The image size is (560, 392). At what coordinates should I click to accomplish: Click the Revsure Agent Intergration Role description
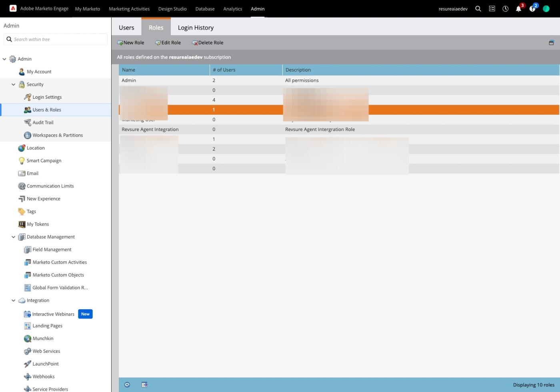(320, 129)
